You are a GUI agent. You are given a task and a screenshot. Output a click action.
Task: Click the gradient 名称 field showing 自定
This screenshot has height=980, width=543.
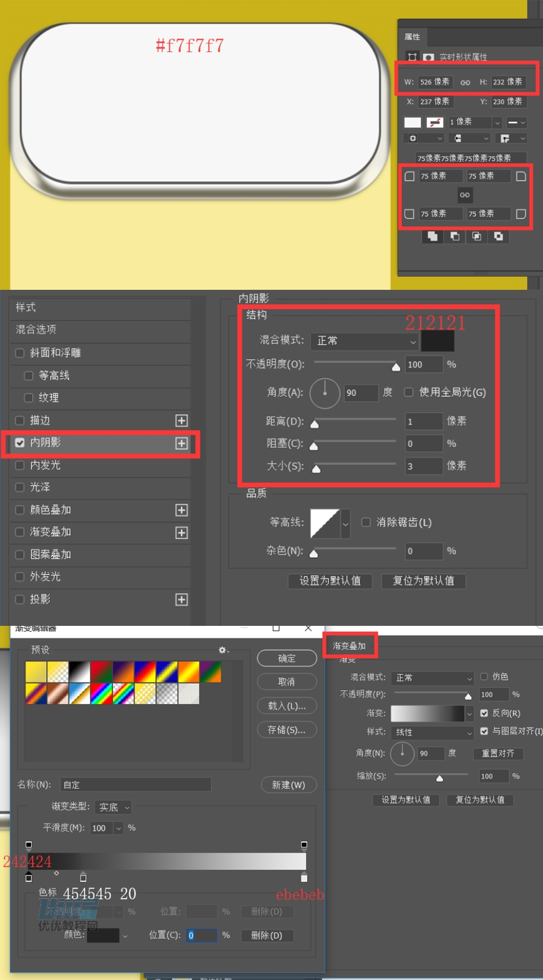(x=135, y=784)
